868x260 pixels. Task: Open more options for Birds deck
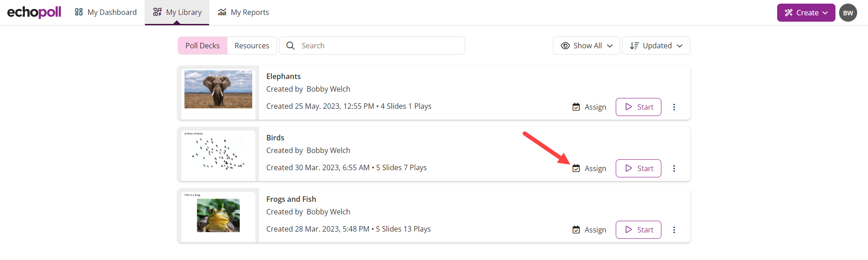[x=674, y=168]
